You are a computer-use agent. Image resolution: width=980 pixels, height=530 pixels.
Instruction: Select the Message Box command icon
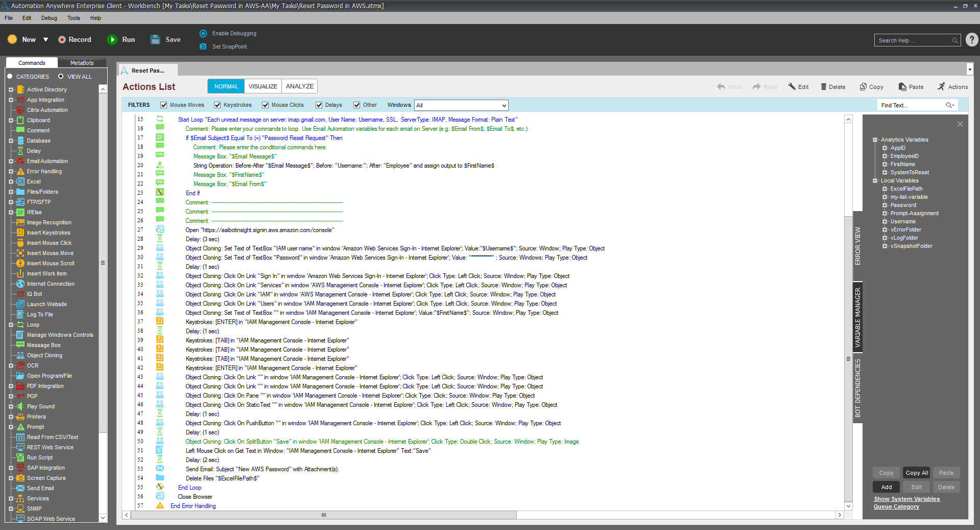[x=20, y=345]
